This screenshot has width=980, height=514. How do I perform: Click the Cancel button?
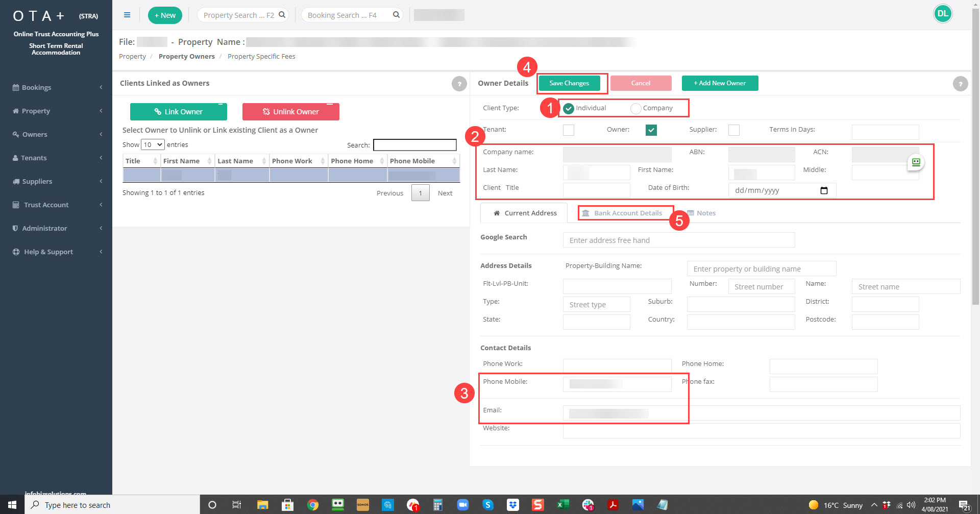[641, 83]
